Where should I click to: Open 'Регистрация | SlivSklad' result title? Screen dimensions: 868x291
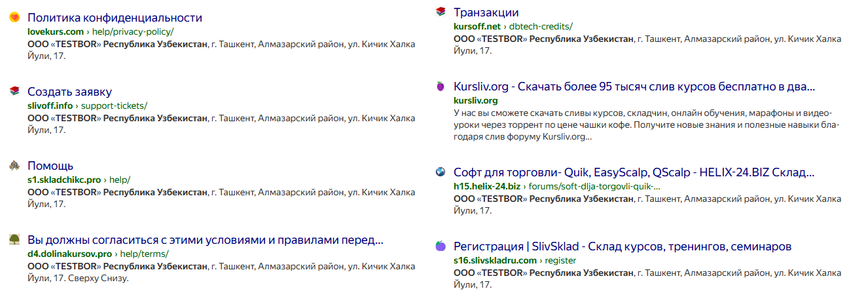pyautogui.click(x=623, y=246)
